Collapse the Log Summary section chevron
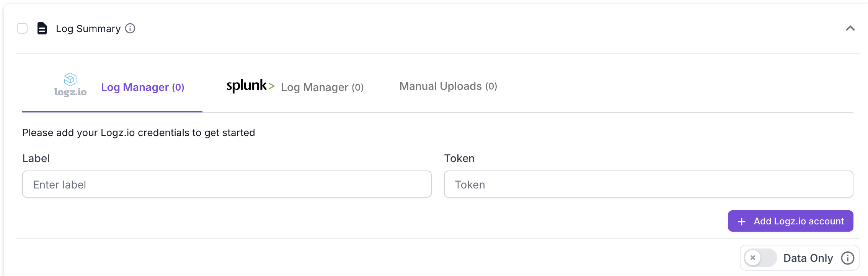The width and height of the screenshot is (868, 276). 850,28
